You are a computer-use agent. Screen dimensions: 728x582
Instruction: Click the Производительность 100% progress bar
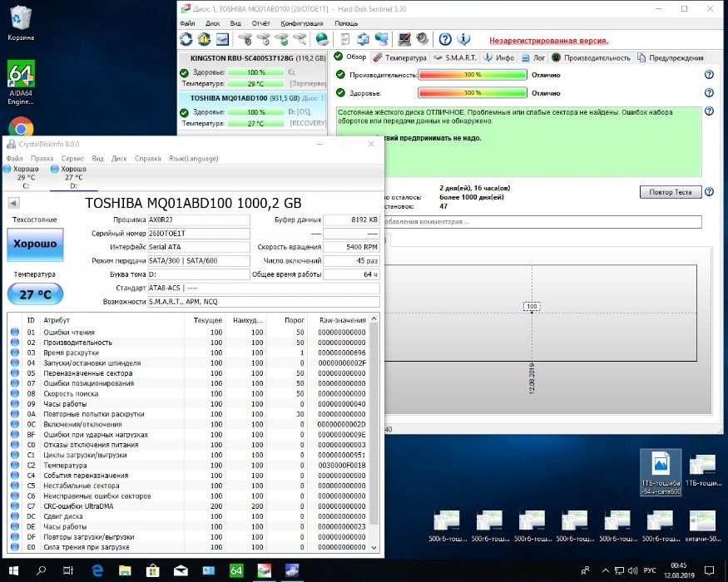[x=473, y=74]
